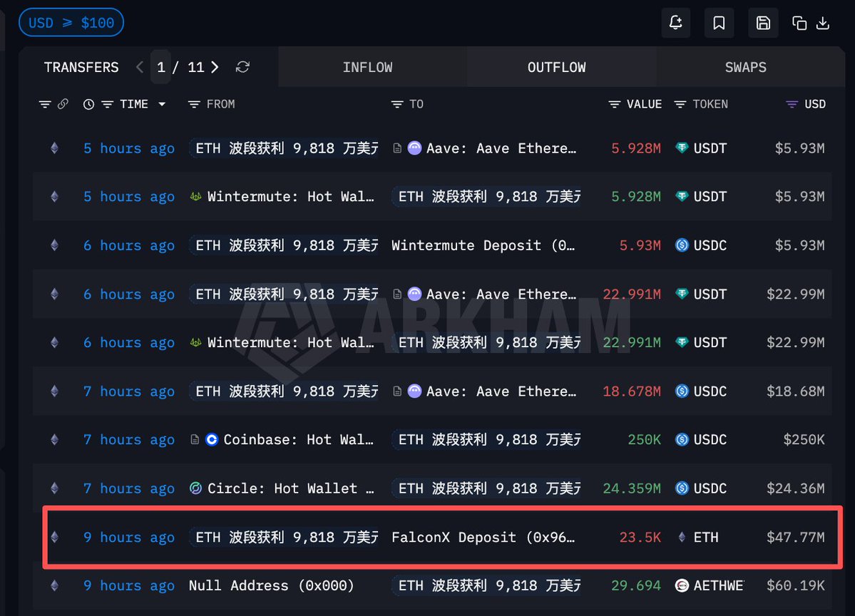Click the bookmark icon

pos(719,23)
